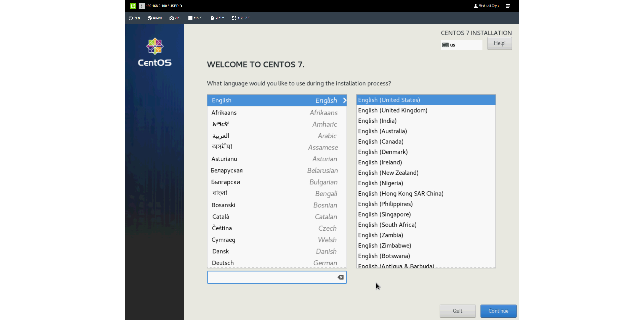Click the gray exclamation warning icon
Viewport: 644px width, 320px height.
tap(141, 6)
